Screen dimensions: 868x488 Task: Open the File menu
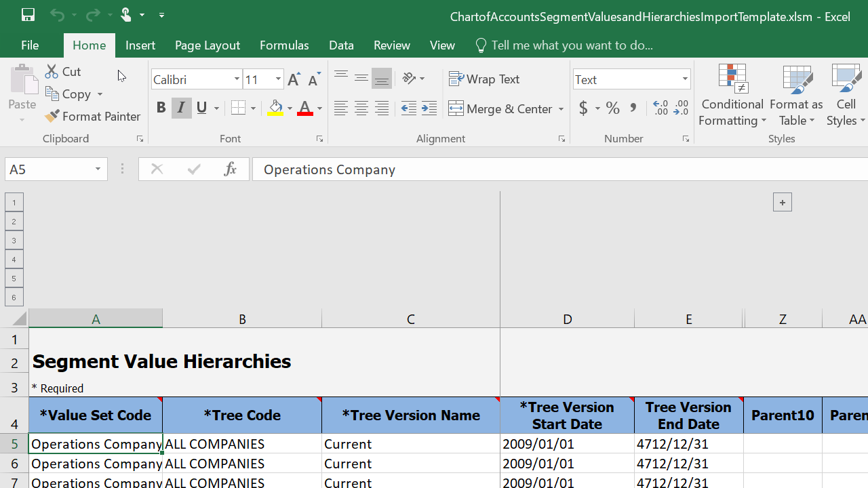[30, 45]
